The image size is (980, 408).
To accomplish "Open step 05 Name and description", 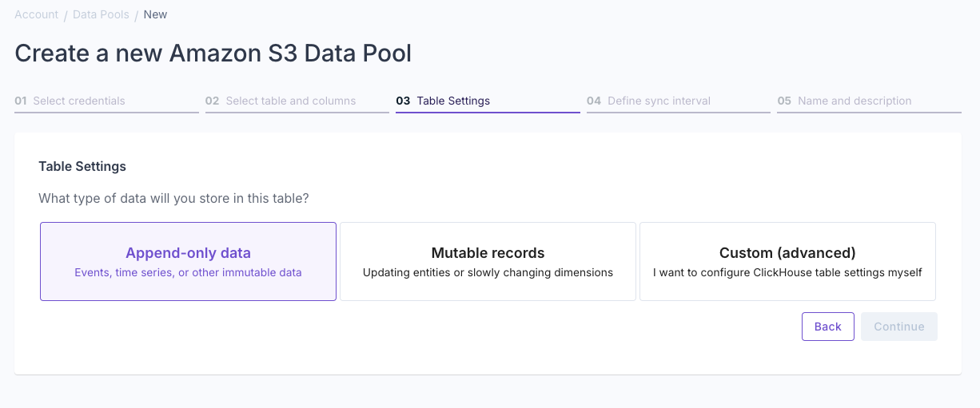I will click(x=869, y=101).
